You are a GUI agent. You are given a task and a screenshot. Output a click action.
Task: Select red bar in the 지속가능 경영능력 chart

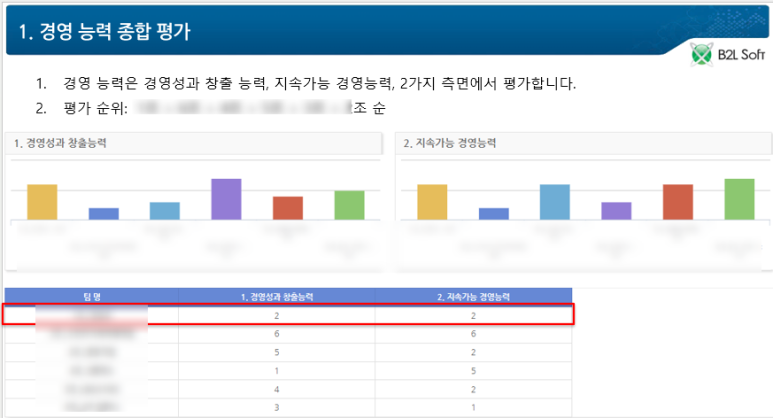(x=677, y=201)
